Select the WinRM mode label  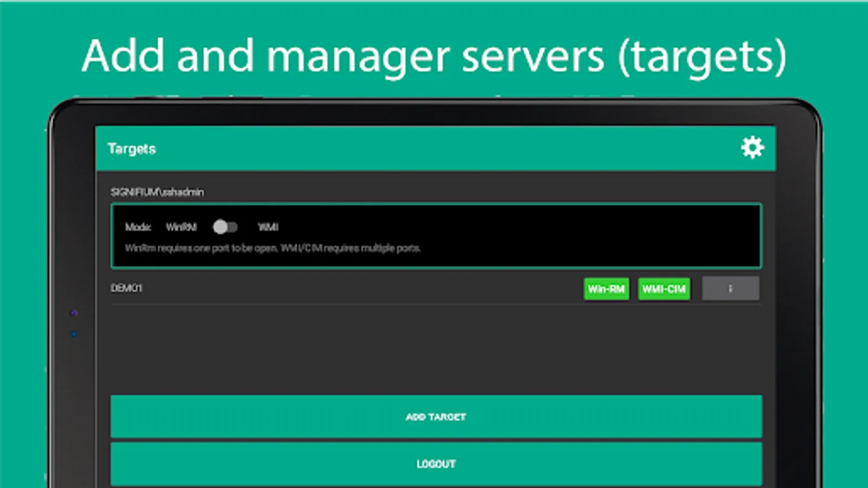tap(181, 227)
